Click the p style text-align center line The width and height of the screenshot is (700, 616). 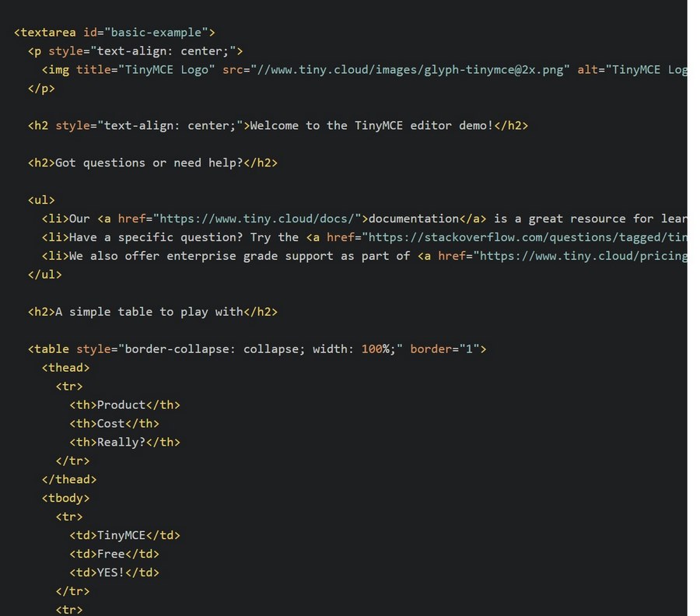click(x=135, y=51)
